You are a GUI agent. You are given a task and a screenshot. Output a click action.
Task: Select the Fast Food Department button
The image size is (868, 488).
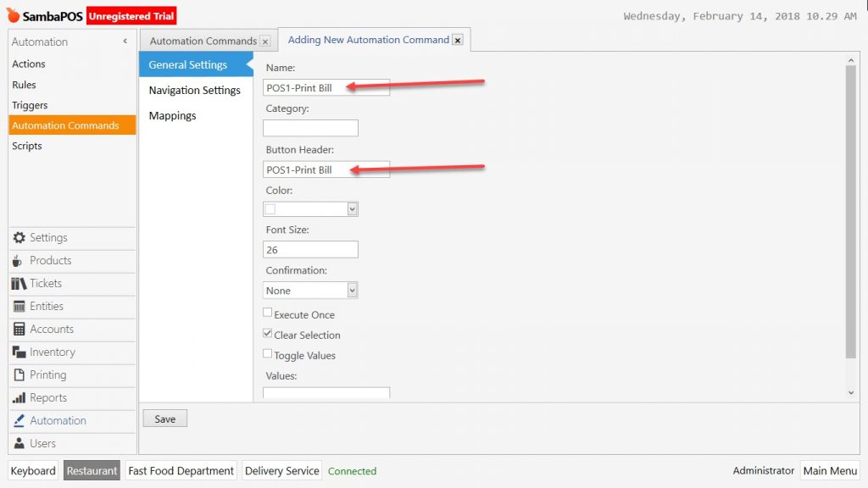click(x=181, y=471)
